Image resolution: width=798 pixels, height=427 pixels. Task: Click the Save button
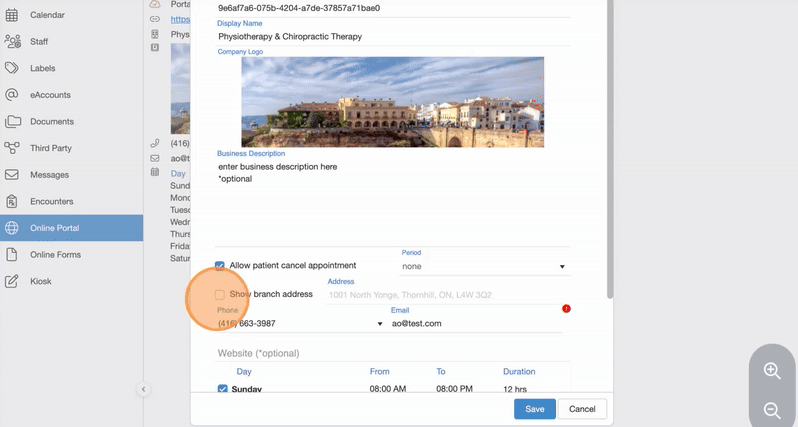(x=535, y=409)
